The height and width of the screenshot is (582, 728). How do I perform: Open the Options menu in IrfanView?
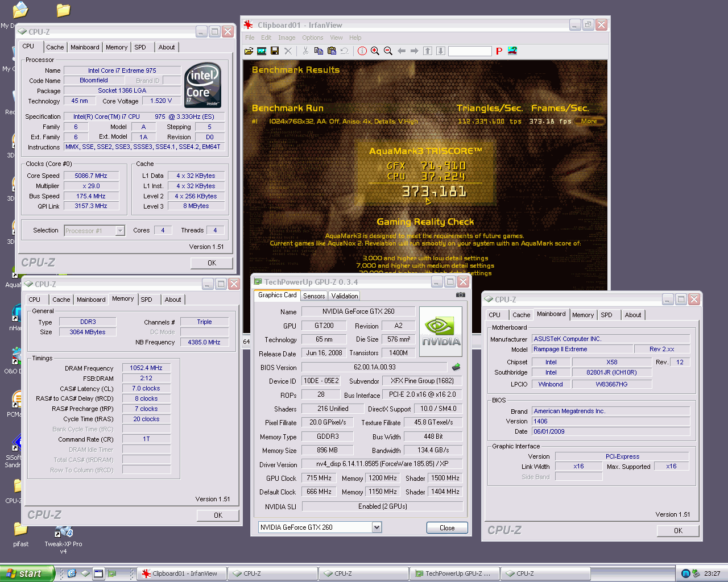pos(313,38)
